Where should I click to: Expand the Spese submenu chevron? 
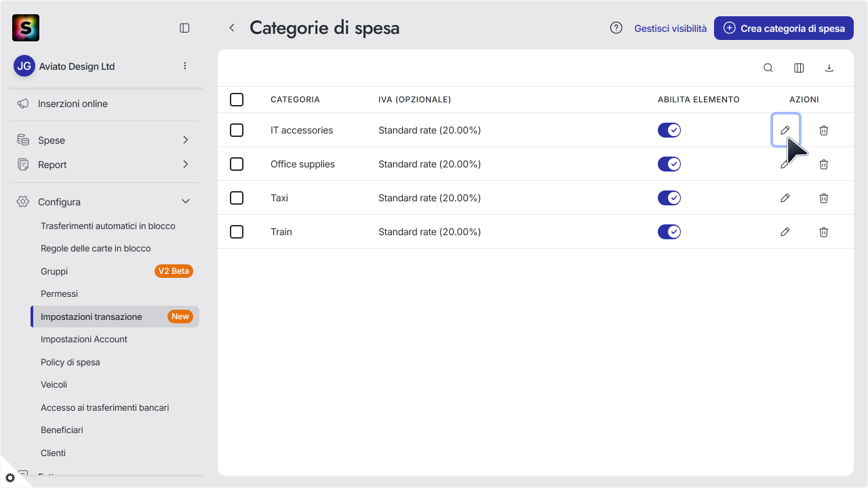coord(185,140)
